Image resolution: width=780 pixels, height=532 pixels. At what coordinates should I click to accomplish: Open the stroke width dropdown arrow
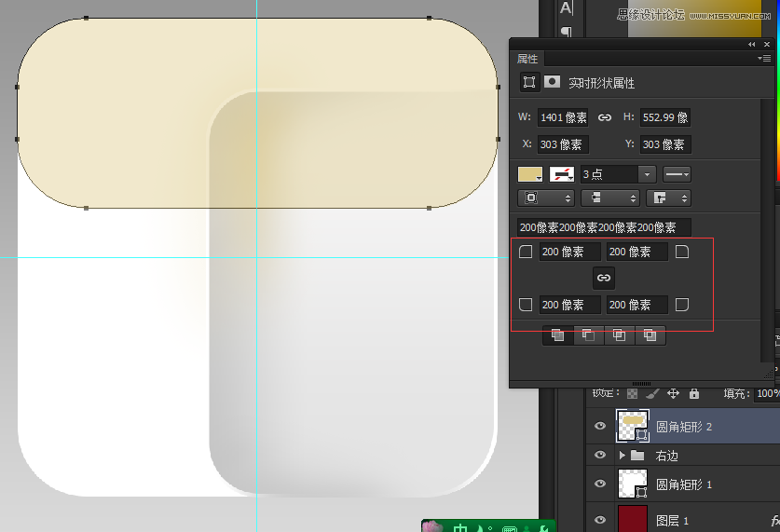[x=647, y=174]
